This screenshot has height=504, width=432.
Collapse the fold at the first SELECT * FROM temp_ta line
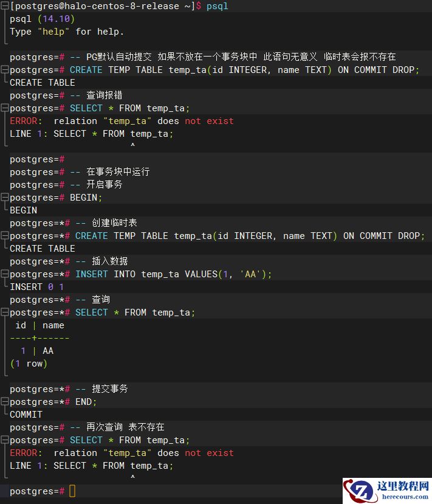[4, 108]
